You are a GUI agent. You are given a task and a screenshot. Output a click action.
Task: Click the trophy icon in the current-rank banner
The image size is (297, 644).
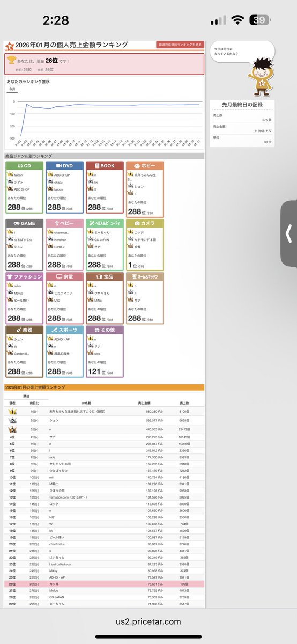click(x=11, y=61)
